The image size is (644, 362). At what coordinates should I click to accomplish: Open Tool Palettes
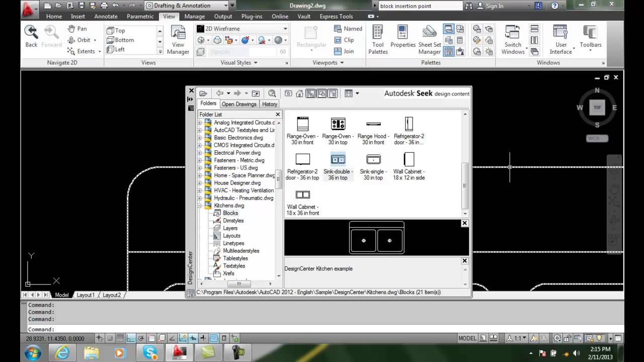click(378, 40)
